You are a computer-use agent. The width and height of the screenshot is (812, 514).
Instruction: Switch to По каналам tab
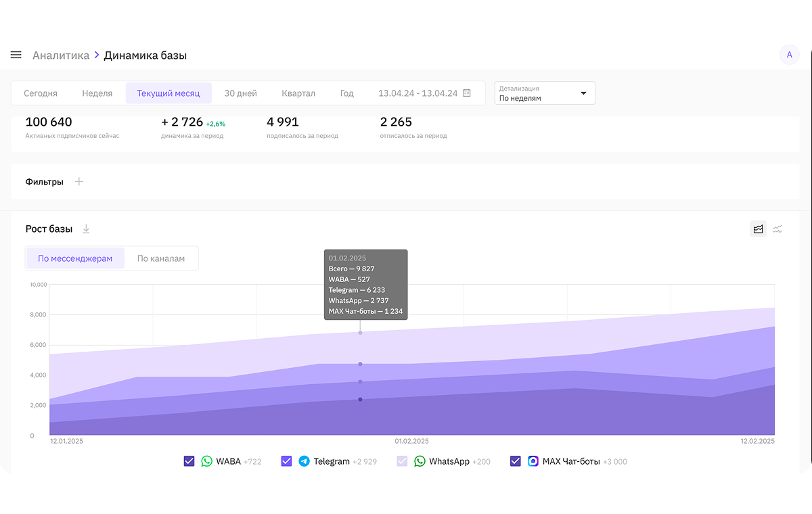(161, 258)
